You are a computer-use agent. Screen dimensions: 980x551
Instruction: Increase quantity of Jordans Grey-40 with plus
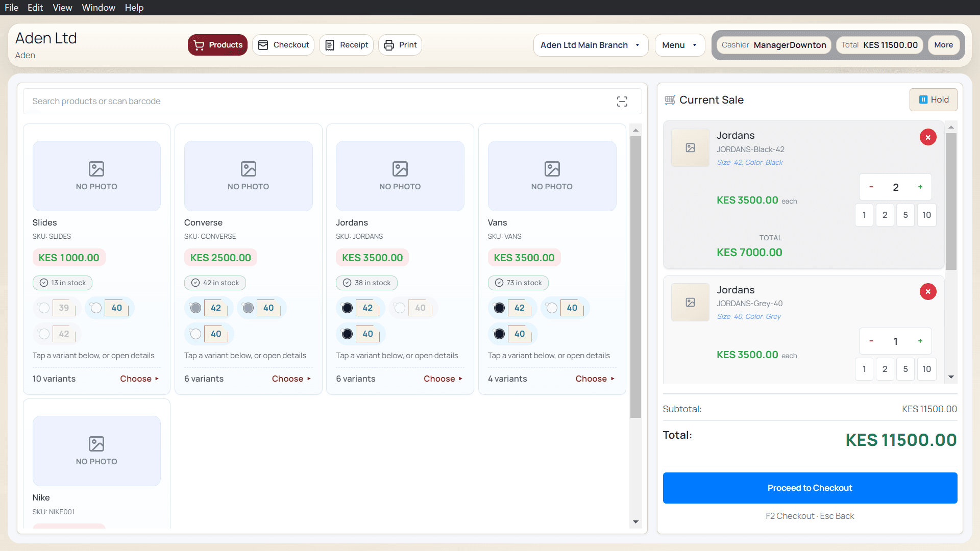920,341
